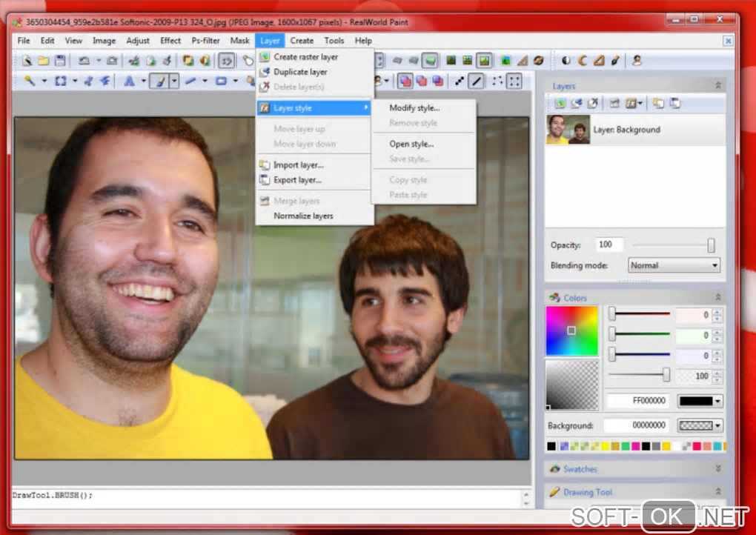Toggle the smooth diagonal line button
Viewport: 756px width, 535px height.
477,81
